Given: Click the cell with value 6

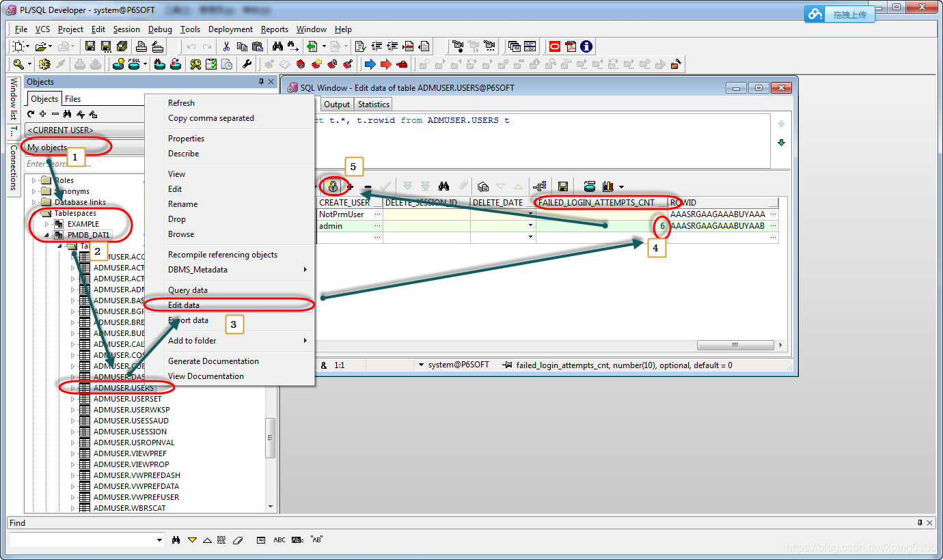Looking at the screenshot, I should tap(602, 226).
